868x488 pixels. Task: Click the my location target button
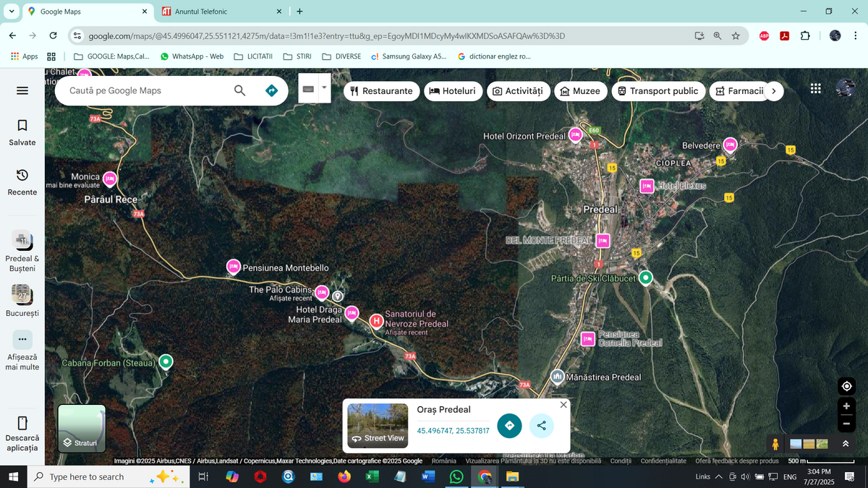(x=846, y=386)
